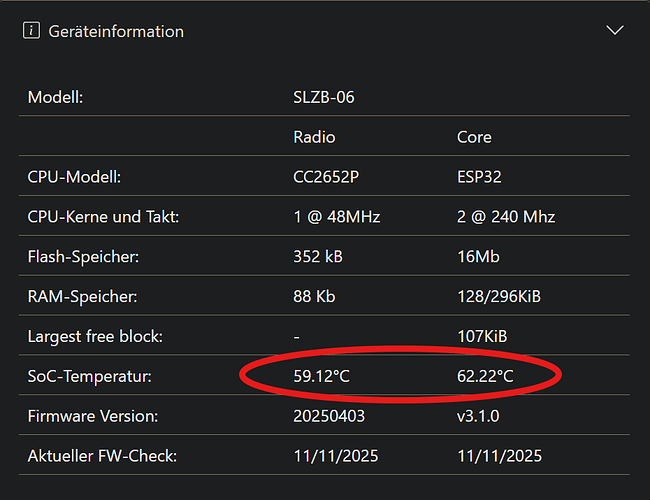Click the SoC-Temperatur row label
Viewport: 650px width, 500px height.
pos(90,376)
